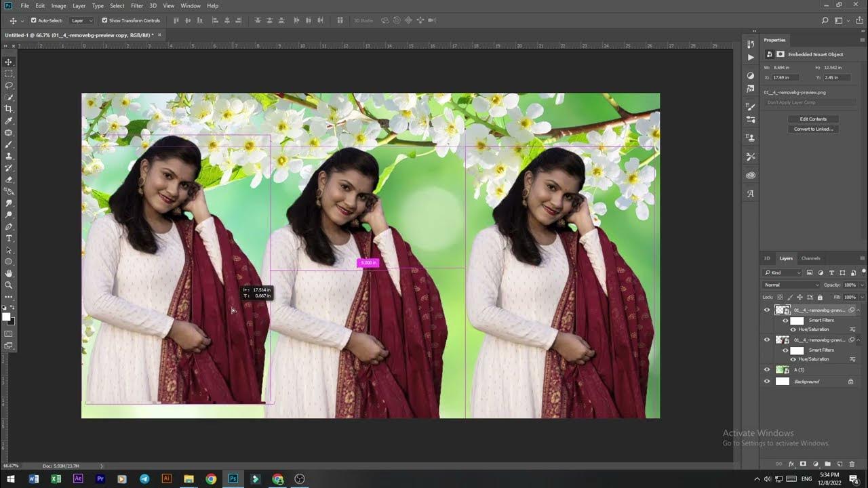Open the Window menu
868x488 pixels.
[191, 5]
